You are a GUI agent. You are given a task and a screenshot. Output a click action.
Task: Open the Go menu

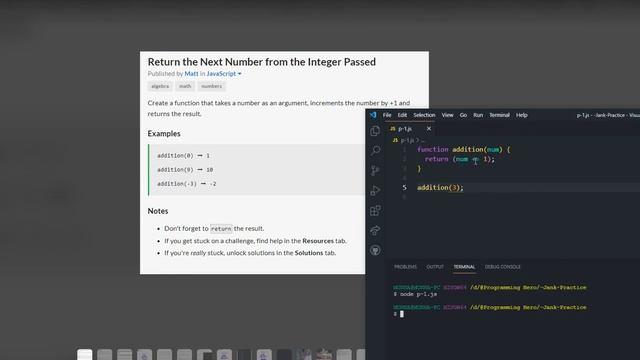[463, 115]
